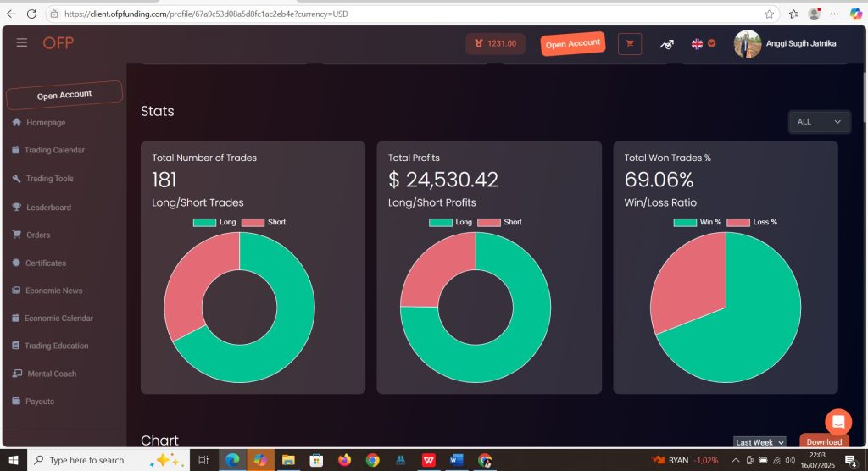
Task: Open Payouts from the sidebar
Action: 40,402
